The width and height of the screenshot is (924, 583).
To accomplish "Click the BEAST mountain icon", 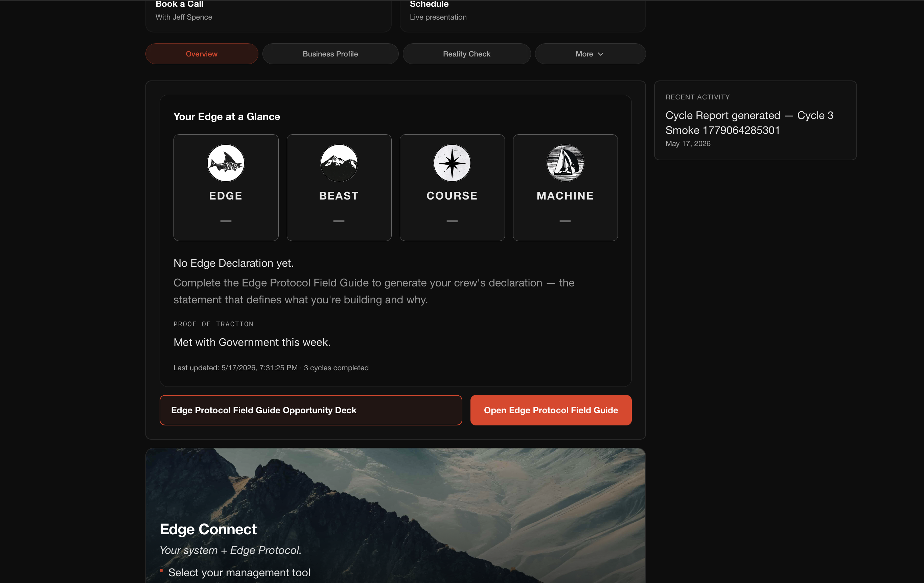I will point(339,163).
